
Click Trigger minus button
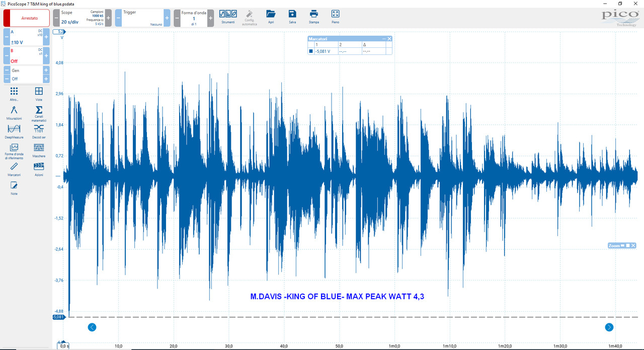click(x=118, y=18)
